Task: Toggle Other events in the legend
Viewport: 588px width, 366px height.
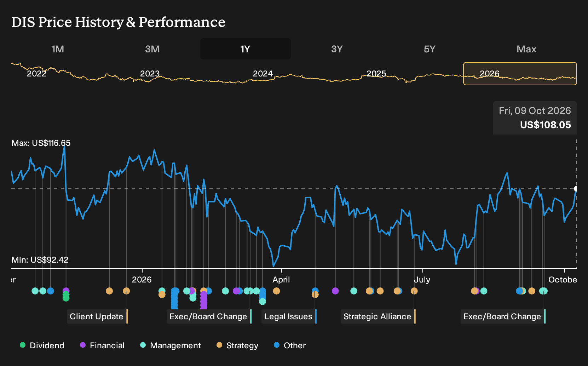Action: [290, 345]
